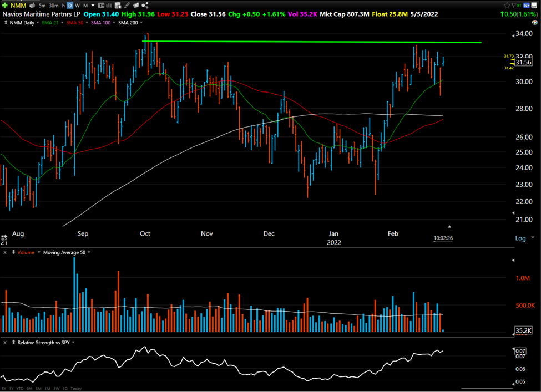Click the green RT real-time indicator
541x392 pixels.
[519, 5]
